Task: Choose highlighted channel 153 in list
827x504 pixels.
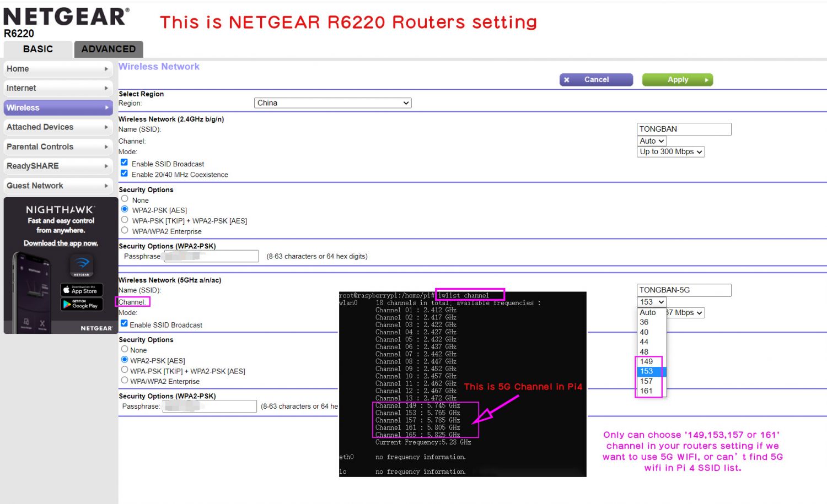Action: [652, 371]
